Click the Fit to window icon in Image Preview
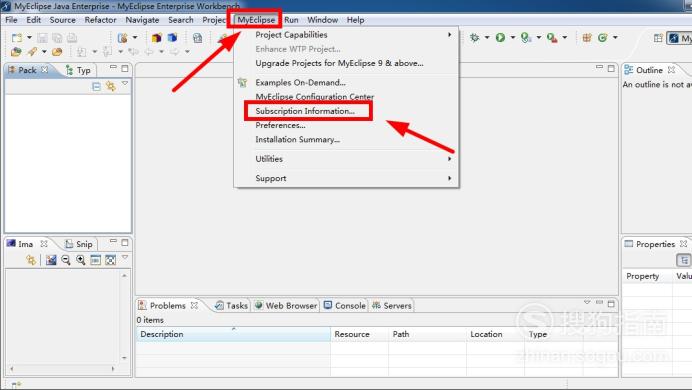The height and width of the screenshot is (390, 692). pyautogui.click(x=110, y=260)
